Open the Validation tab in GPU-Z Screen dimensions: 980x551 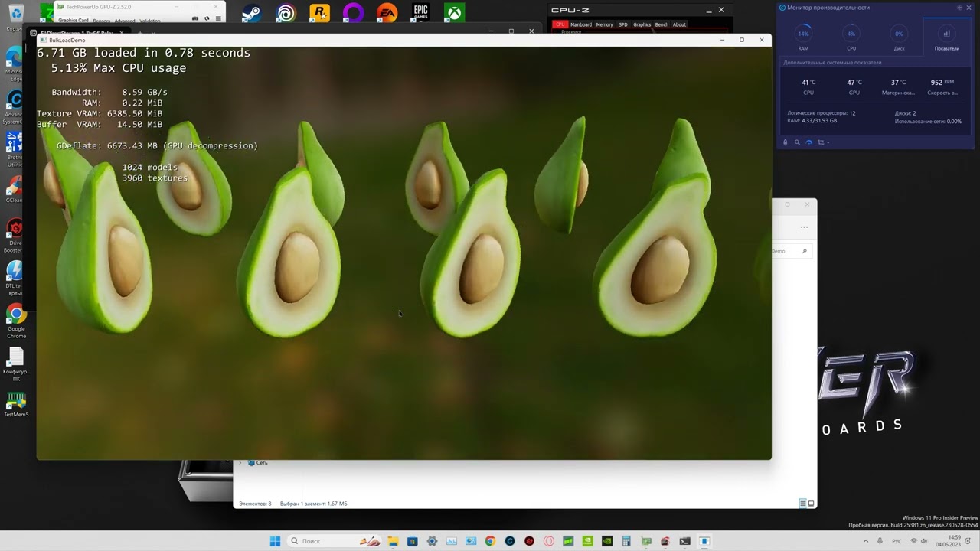[150, 21]
